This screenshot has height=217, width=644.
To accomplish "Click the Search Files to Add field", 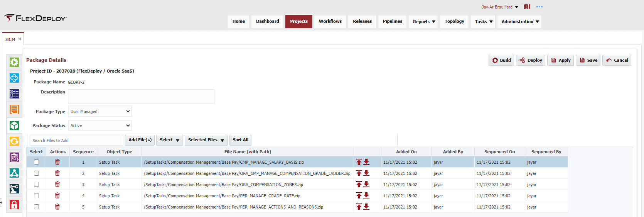I will pos(76,140).
